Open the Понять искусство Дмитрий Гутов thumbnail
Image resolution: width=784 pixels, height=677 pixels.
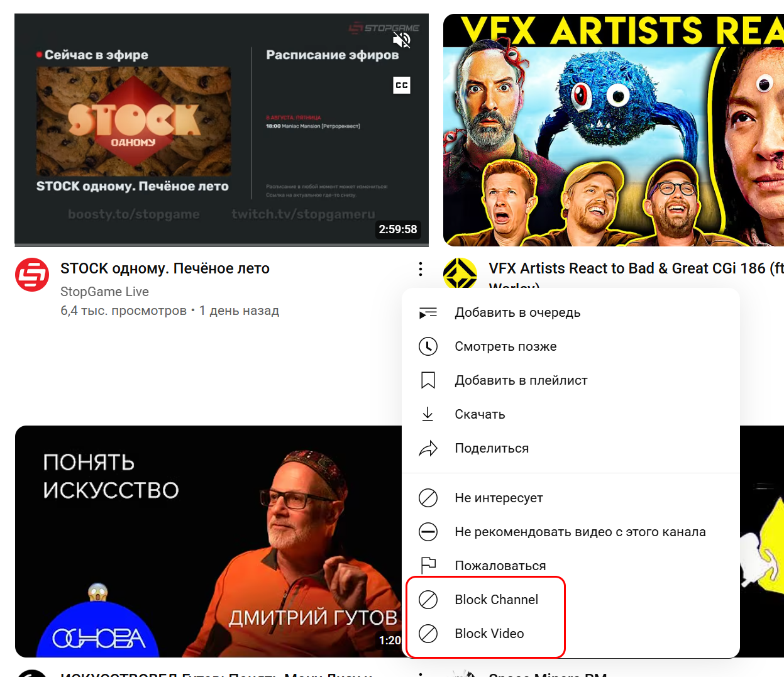point(208,541)
